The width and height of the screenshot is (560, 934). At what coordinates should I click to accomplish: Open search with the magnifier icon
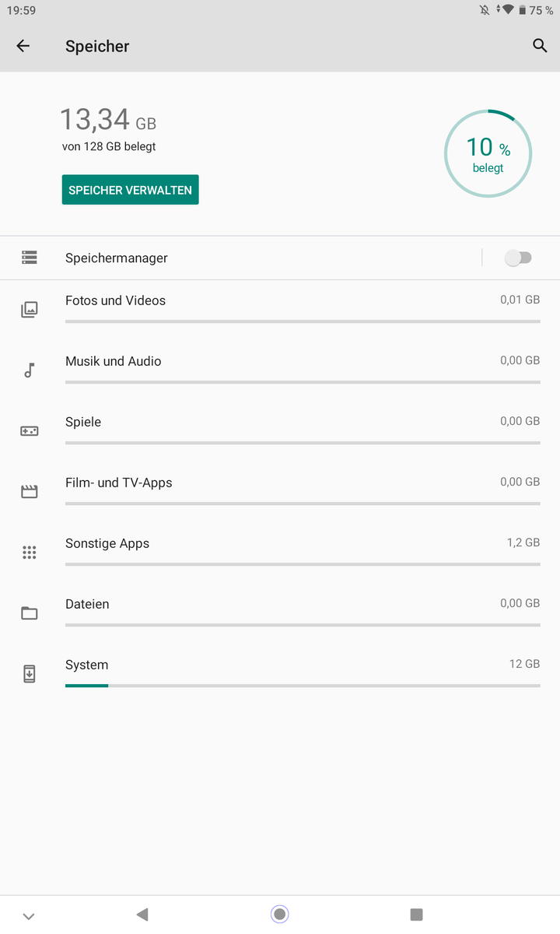pyautogui.click(x=540, y=46)
